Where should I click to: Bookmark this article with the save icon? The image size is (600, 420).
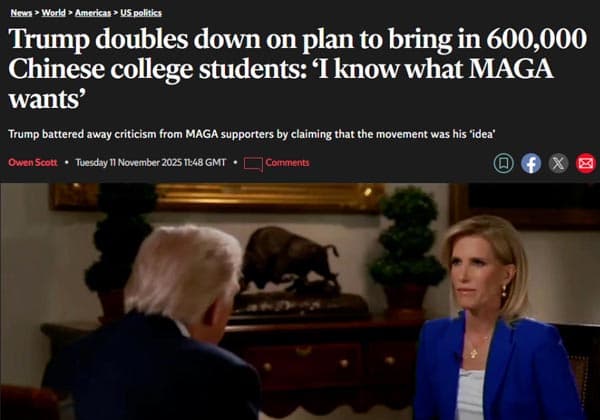coord(503,163)
